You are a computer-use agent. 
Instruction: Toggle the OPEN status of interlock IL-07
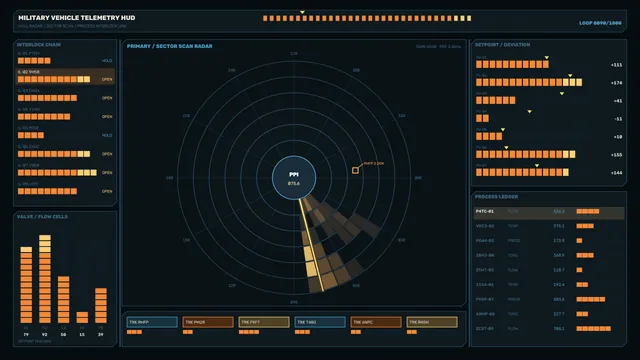(x=107, y=173)
